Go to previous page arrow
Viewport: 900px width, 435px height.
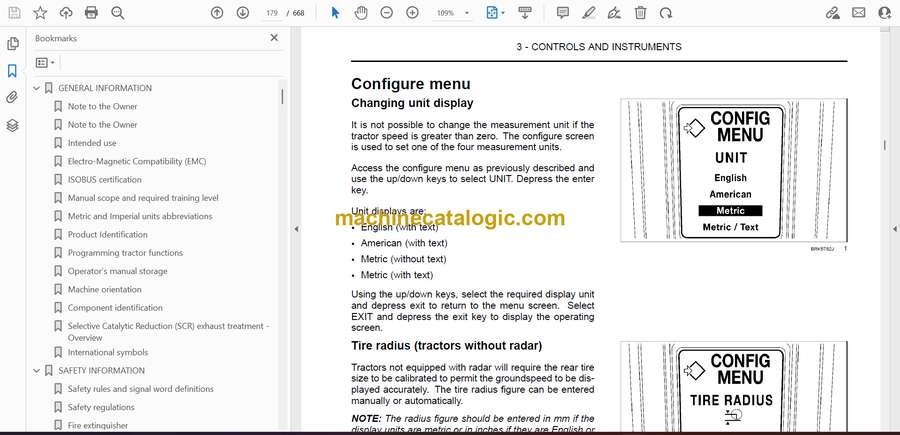click(217, 13)
